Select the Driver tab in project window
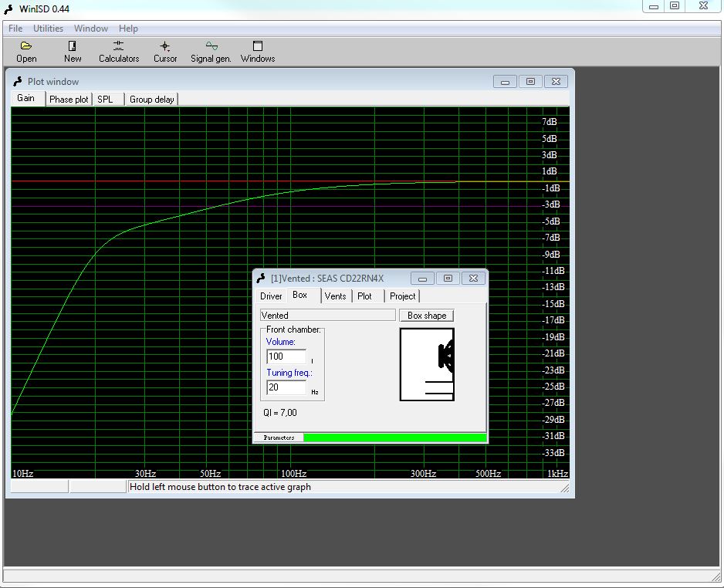 (x=271, y=296)
